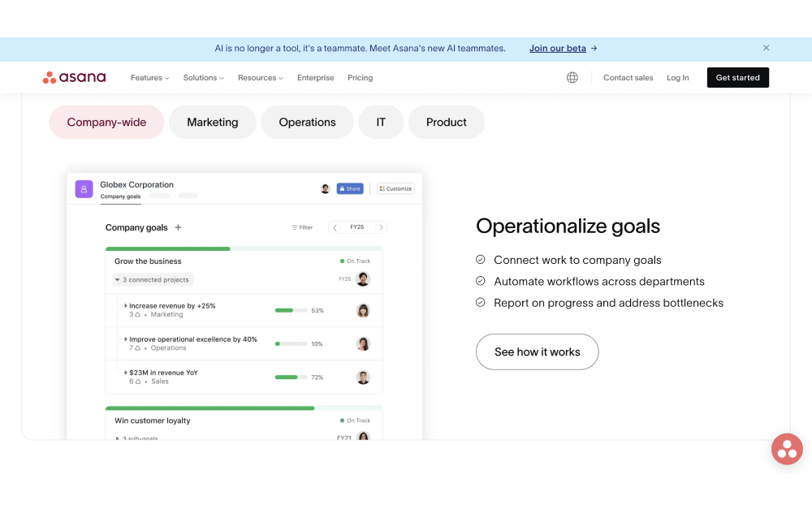The height and width of the screenshot is (509, 812).
Task: Open the Features dropdown
Action: pos(149,77)
